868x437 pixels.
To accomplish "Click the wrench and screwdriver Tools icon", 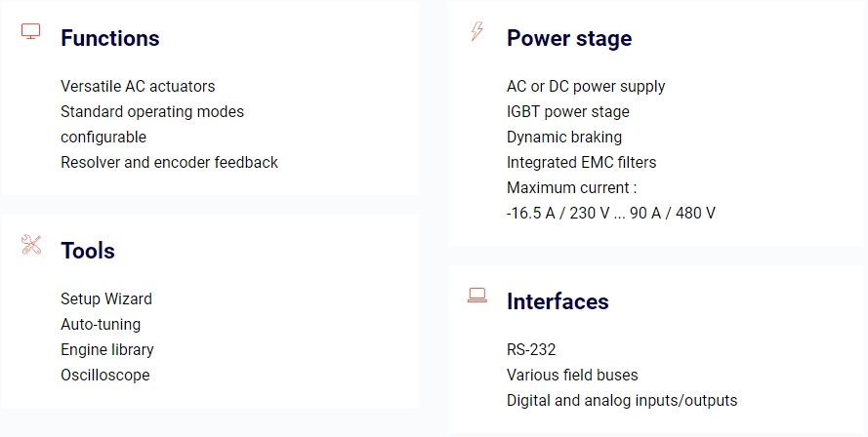I will click(31, 245).
